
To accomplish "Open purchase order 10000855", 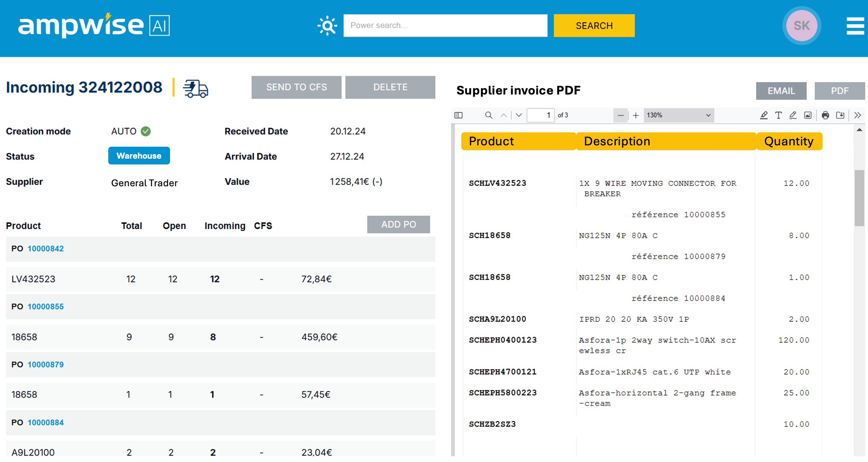I will (46, 306).
